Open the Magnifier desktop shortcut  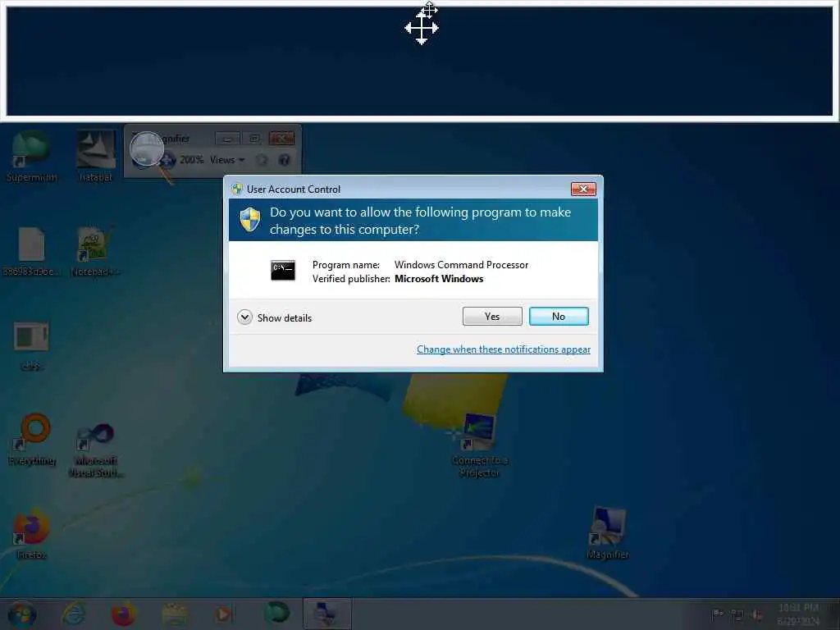pyautogui.click(x=608, y=533)
